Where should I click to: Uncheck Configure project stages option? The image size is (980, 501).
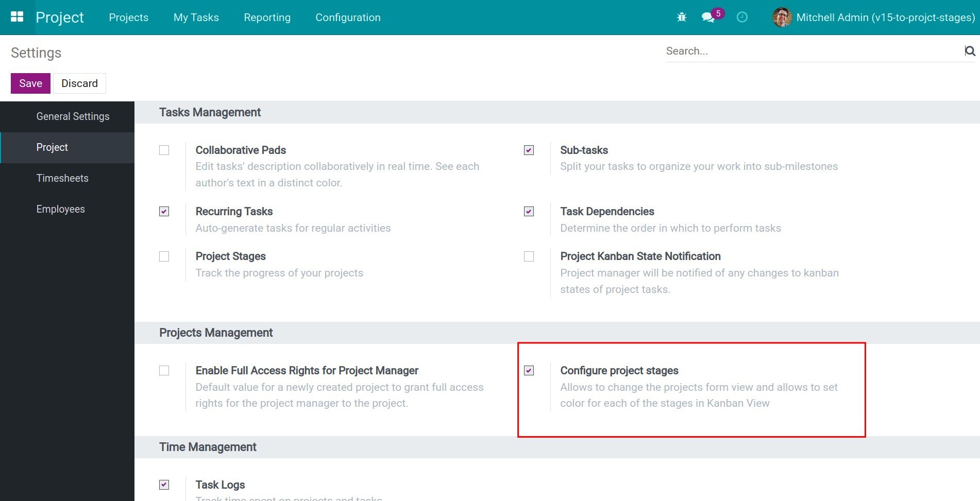pyautogui.click(x=529, y=371)
